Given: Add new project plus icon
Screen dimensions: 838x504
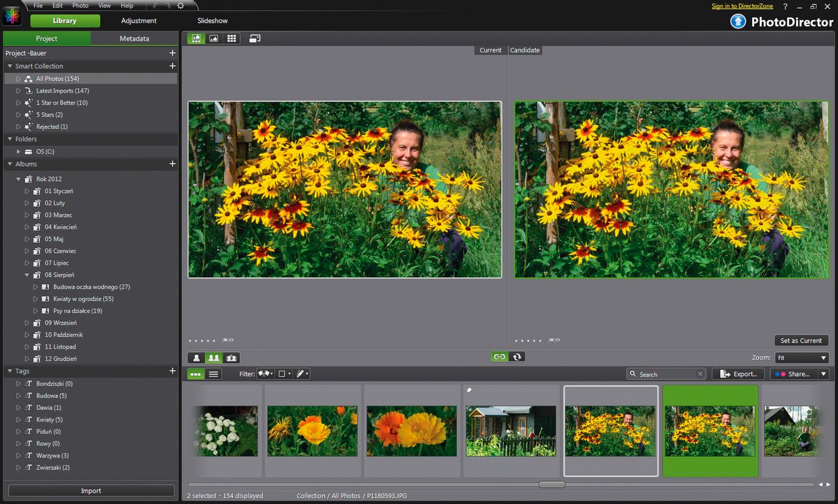Looking at the screenshot, I should 172,53.
